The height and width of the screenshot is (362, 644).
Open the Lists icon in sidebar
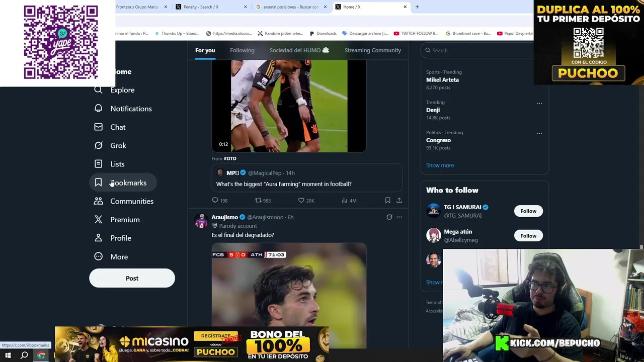[x=99, y=164]
